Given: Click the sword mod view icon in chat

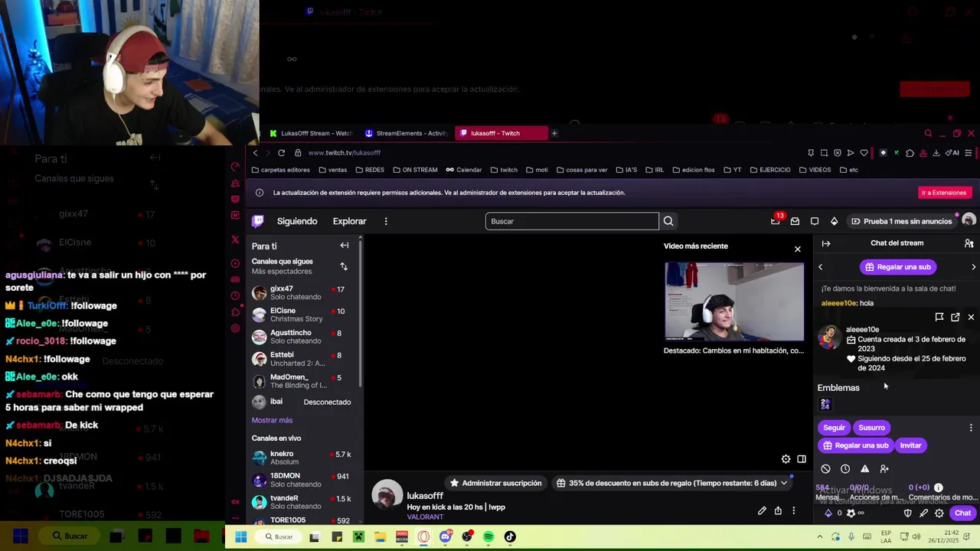Looking at the screenshot, I should pos(923,514).
